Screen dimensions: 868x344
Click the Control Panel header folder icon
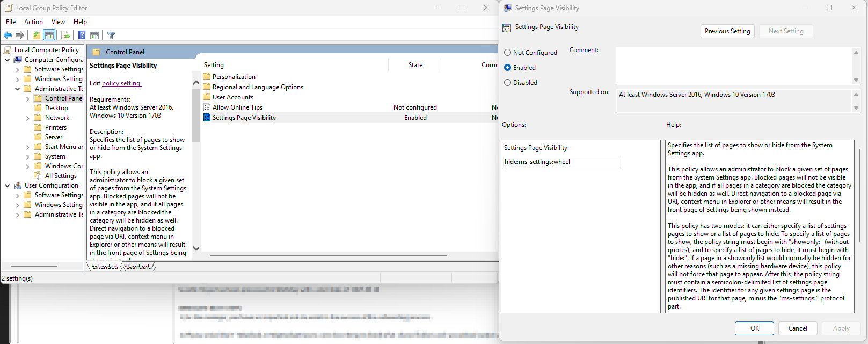pyautogui.click(x=96, y=52)
